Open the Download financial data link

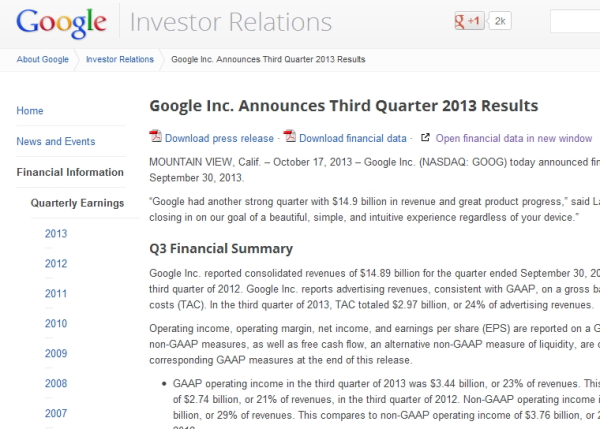click(x=353, y=138)
